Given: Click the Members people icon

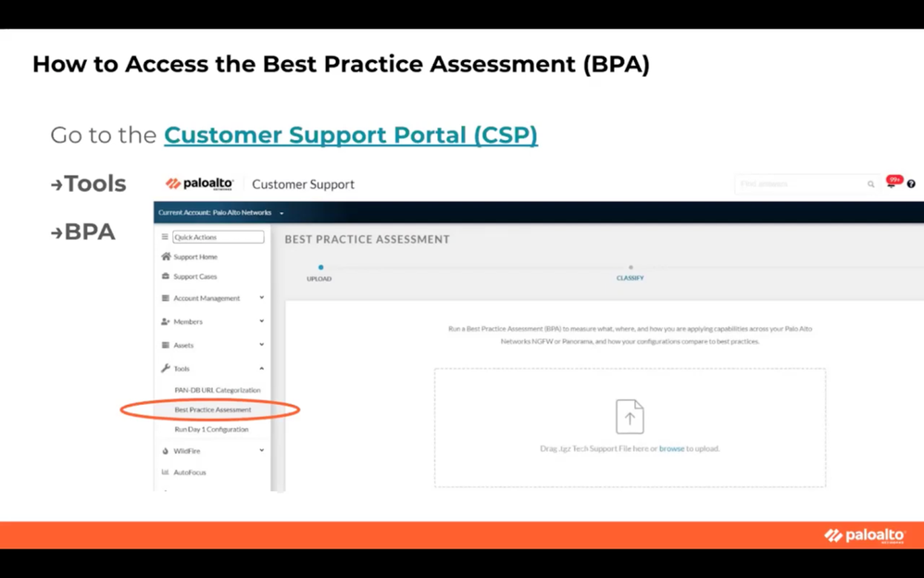Looking at the screenshot, I should pyautogui.click(x=166, y=321).
